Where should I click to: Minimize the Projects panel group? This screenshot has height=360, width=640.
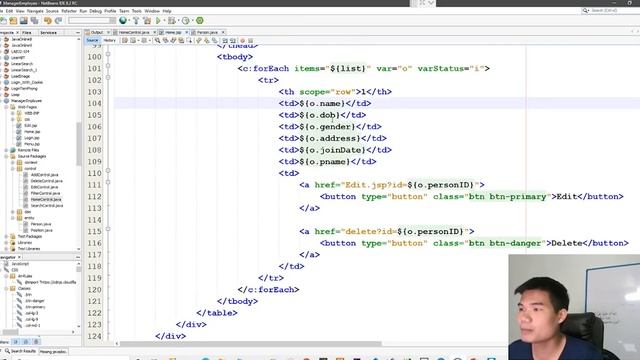[x=78, y=32]
